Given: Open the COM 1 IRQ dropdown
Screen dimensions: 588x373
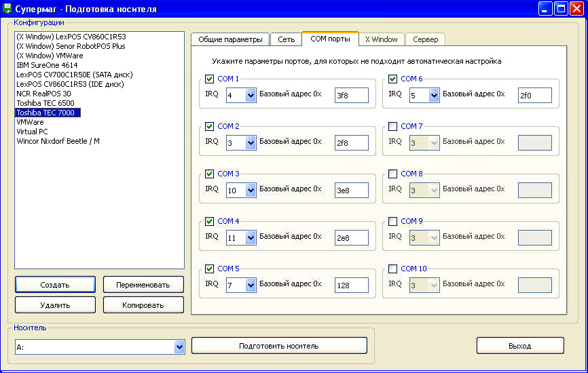Looking at the screenshot, I should pyautogui.click(x=250, y=96).
